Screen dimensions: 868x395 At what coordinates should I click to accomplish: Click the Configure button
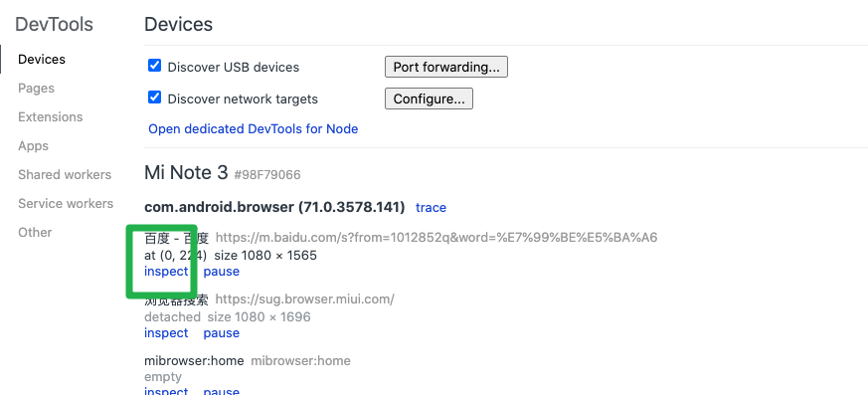(429, 99)
